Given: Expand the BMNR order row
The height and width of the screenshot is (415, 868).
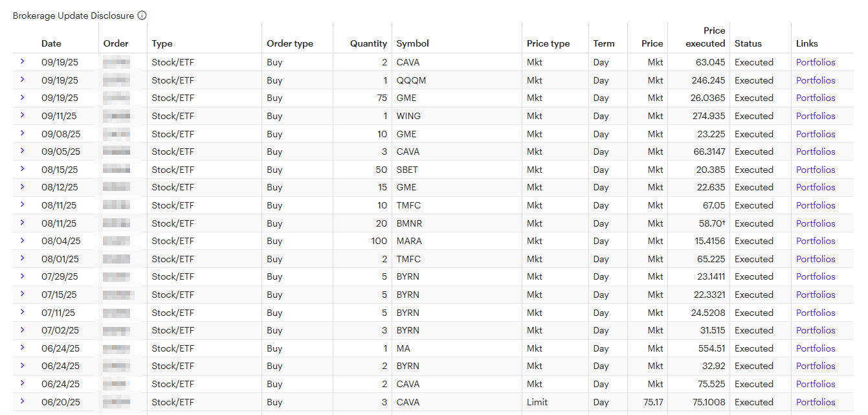Looking at the screenshot, I should 22,223.
